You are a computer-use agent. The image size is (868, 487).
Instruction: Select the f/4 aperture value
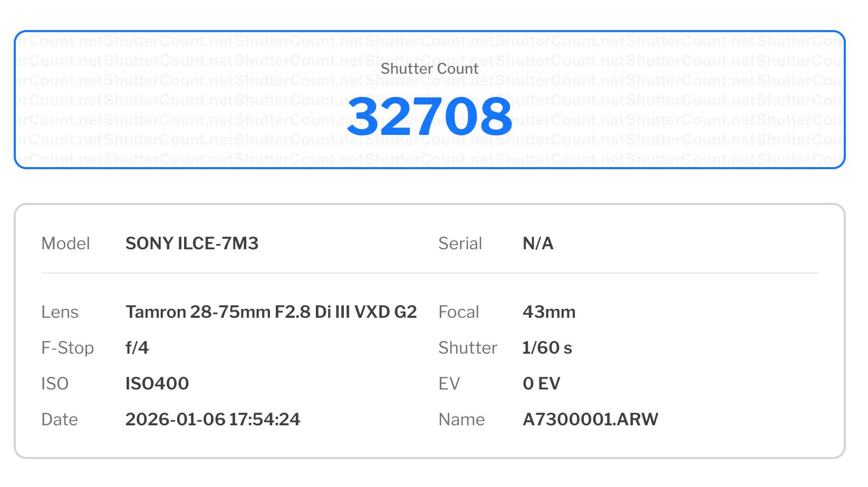coord(137,348)
